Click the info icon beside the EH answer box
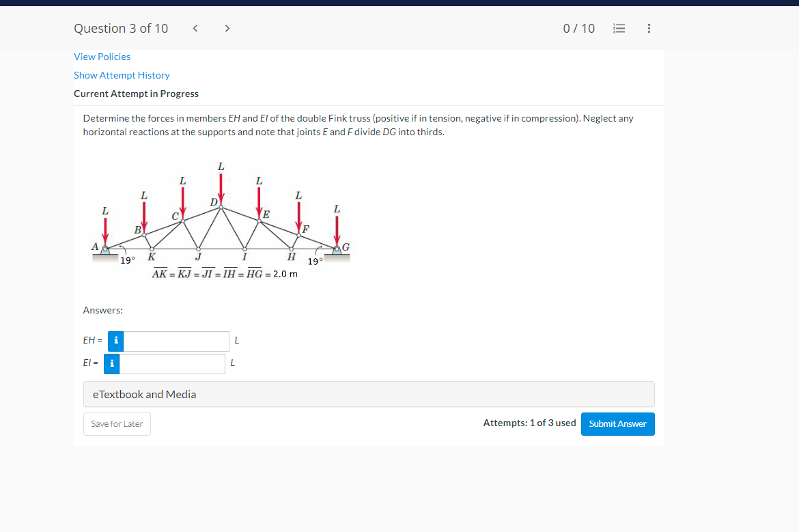This screenshot has width=799, height=532. [115, 341]
